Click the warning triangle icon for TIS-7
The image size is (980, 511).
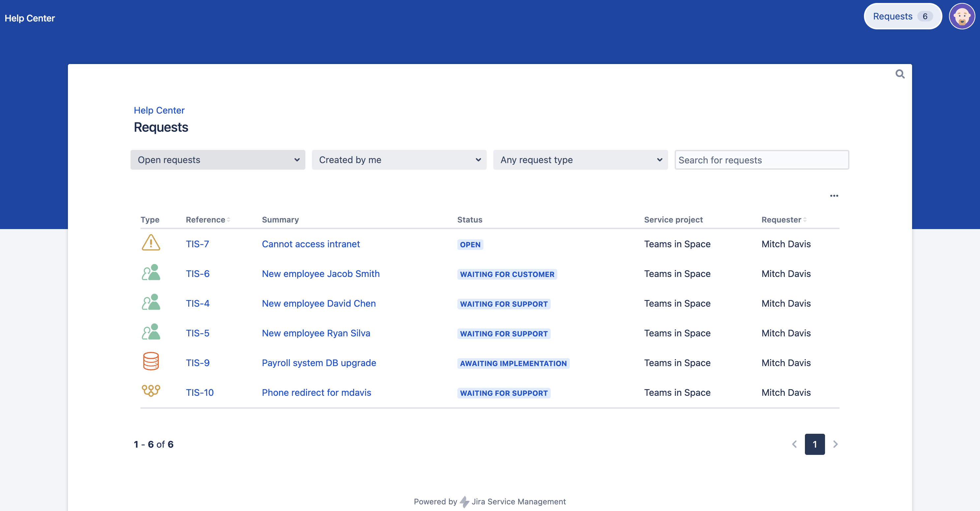(151, 243)
